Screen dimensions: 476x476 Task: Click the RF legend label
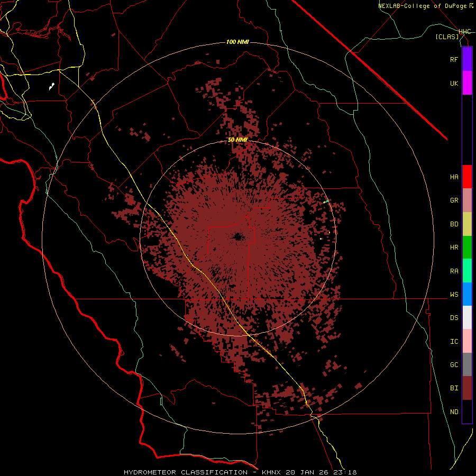coord(454,59)
